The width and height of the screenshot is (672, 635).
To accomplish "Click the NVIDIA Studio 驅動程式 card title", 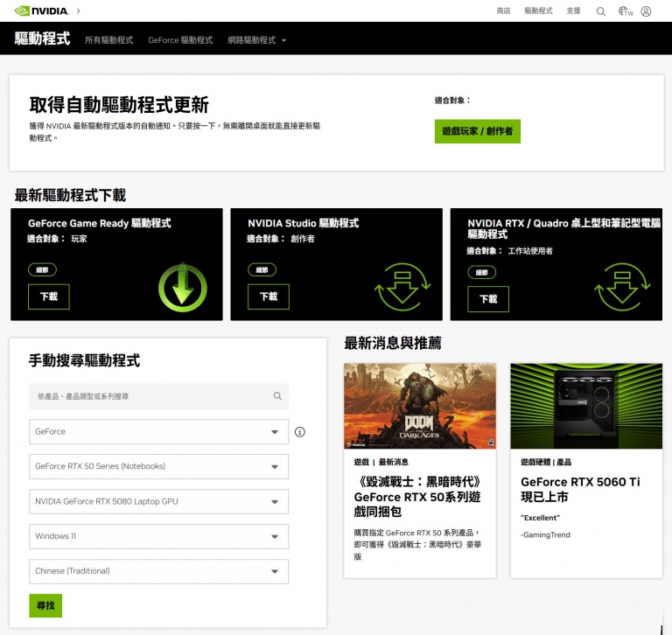I will tap(304, 223).
